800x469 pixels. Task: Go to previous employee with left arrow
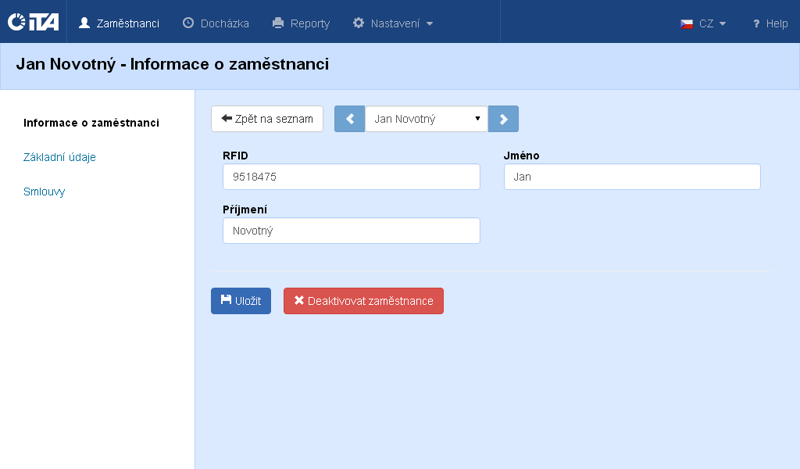point(349,119)
